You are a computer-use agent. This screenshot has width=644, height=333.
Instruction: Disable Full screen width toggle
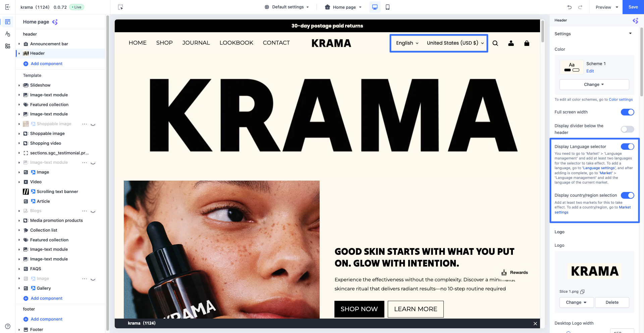[x=627, y=112]
